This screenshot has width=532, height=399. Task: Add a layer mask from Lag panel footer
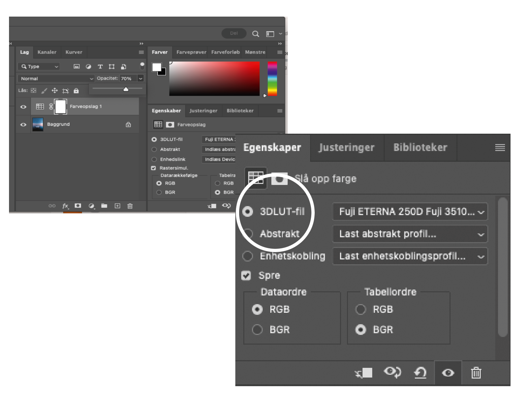tap(78, 206)
